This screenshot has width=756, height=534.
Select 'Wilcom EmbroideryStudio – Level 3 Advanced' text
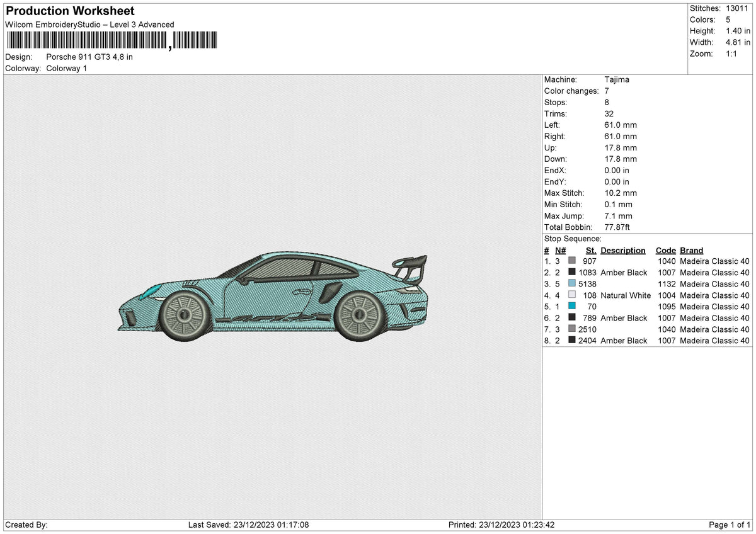tap(89, 25)
